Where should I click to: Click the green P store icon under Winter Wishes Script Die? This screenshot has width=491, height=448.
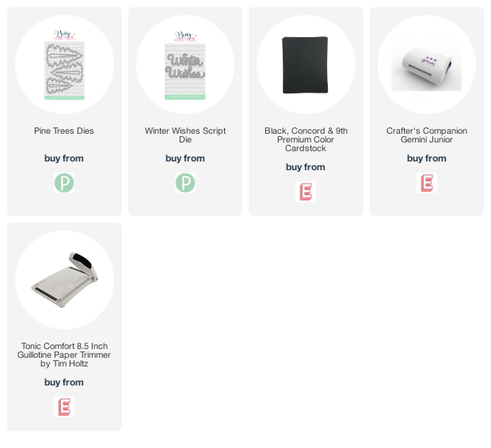[x=185, y=183]
